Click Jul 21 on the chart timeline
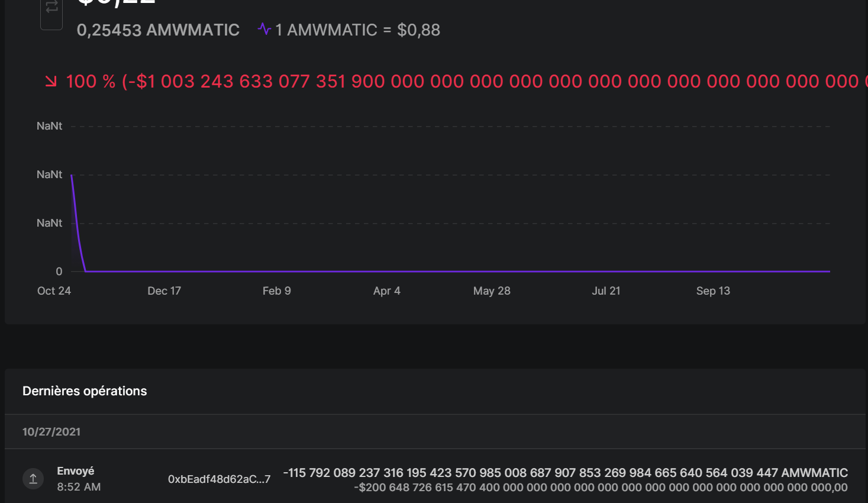 point(606,291)
